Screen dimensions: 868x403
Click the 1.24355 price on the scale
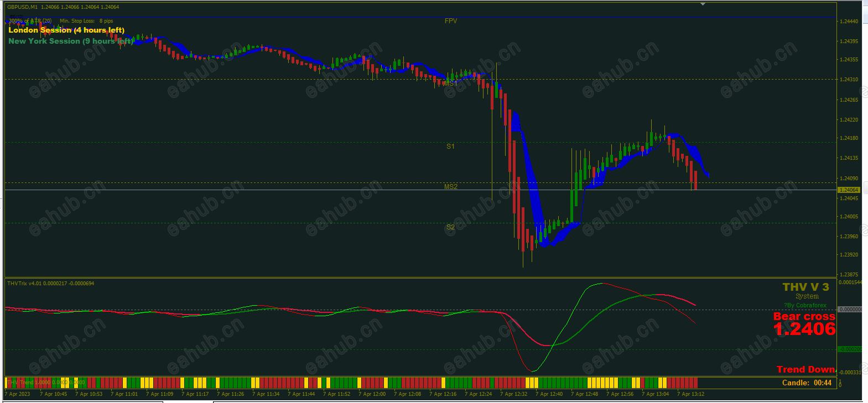[x=849, y=60]
